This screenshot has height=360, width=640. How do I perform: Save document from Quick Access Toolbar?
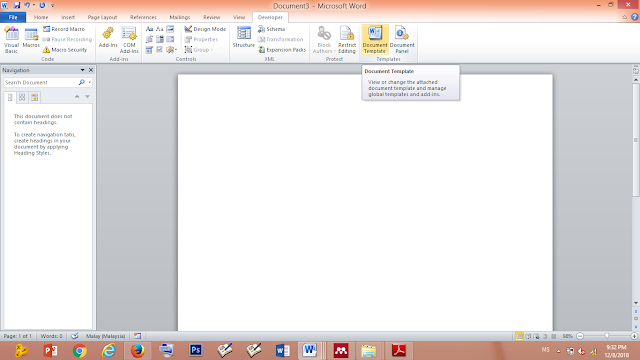[x=17, y=5]
